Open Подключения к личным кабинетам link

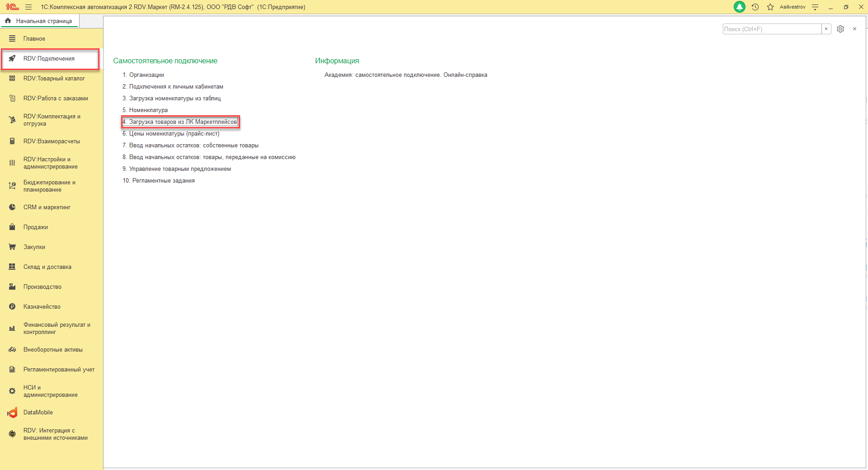point(173,86)
